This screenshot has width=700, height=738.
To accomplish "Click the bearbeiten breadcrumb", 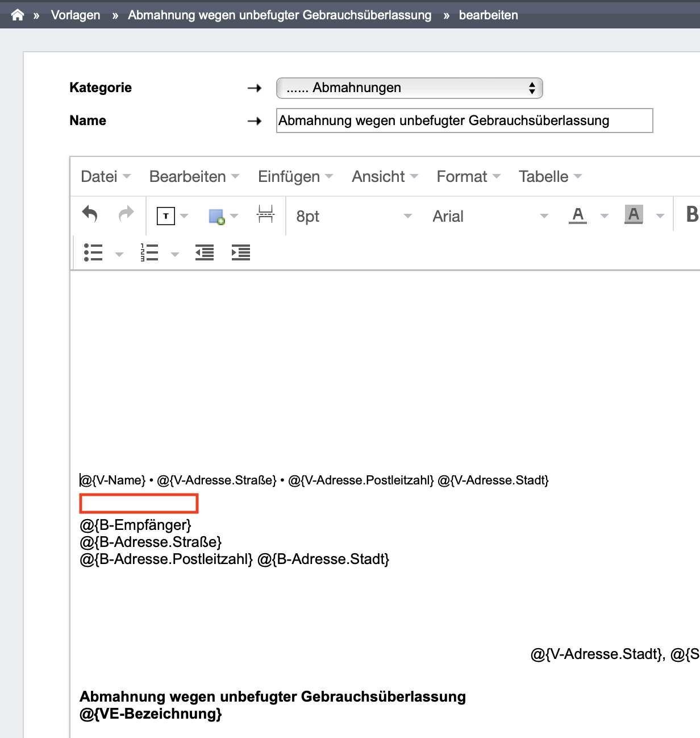I will (489, 15).
